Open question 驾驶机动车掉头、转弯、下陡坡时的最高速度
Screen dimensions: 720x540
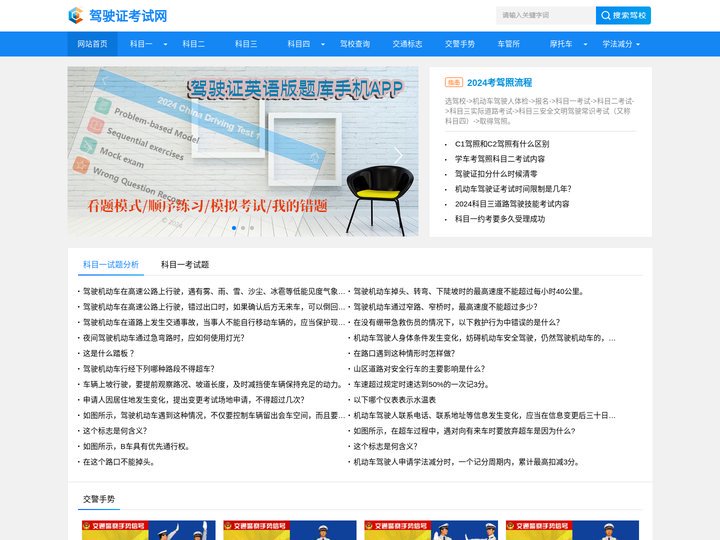click(x=469, y=292)
